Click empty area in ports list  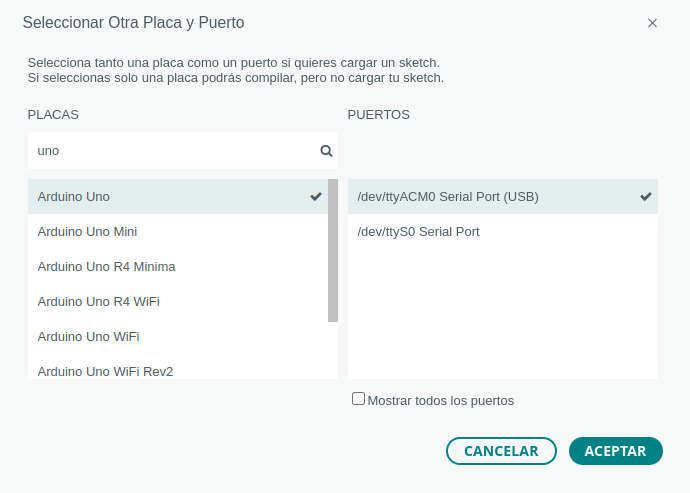pos(500,310)
